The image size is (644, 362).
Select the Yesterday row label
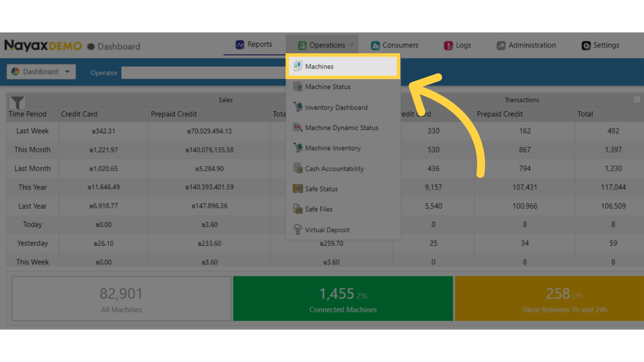pos(33,243)
